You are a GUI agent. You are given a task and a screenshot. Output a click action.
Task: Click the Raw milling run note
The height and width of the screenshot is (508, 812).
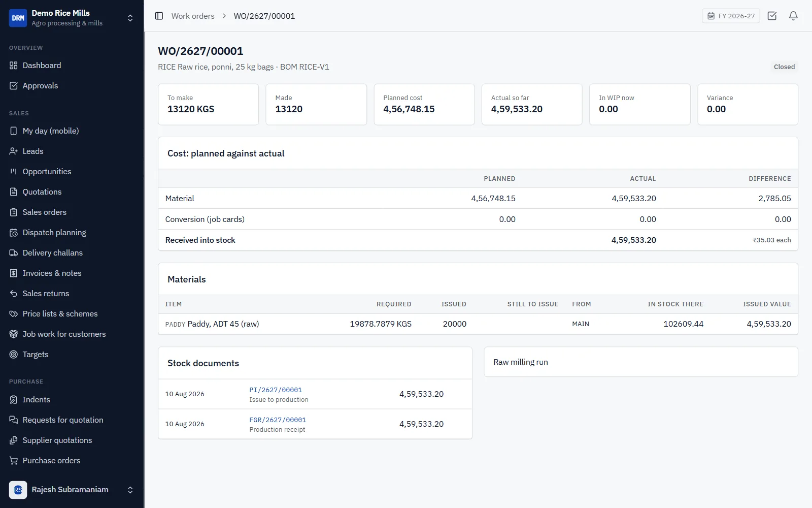click(x=521, y=362)
